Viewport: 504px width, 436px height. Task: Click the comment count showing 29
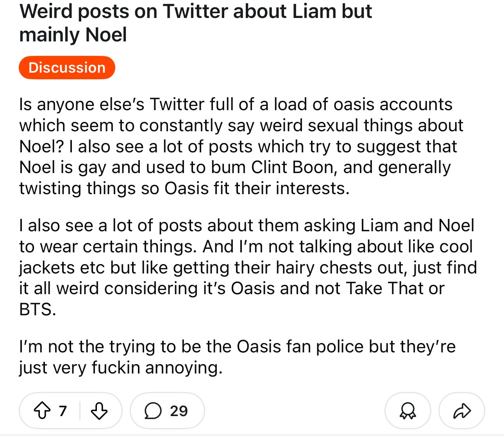(179, 411)
